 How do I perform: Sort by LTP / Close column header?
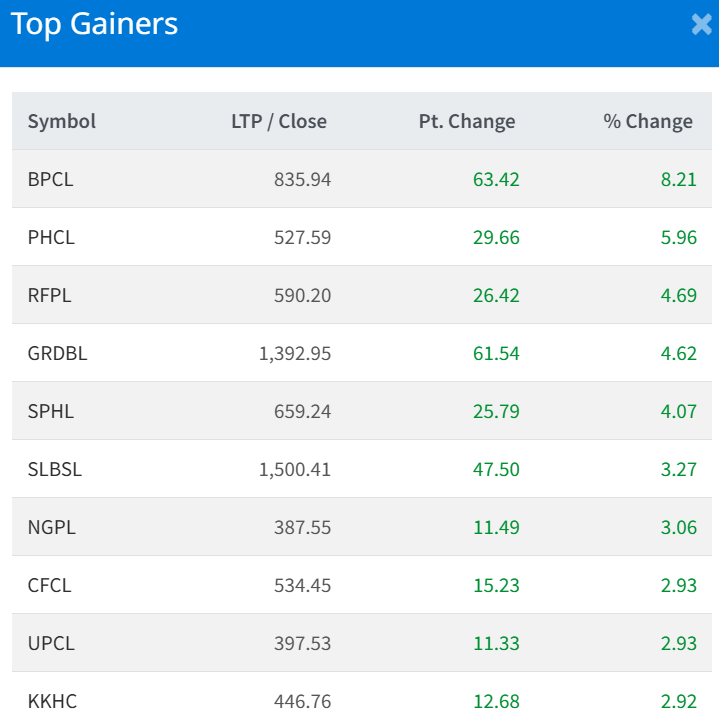279,121
